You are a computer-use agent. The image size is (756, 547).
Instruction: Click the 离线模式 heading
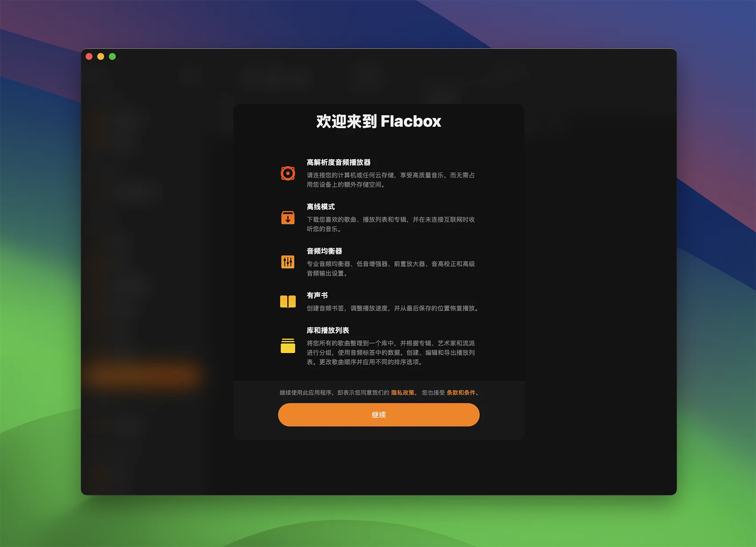(321, 207)
